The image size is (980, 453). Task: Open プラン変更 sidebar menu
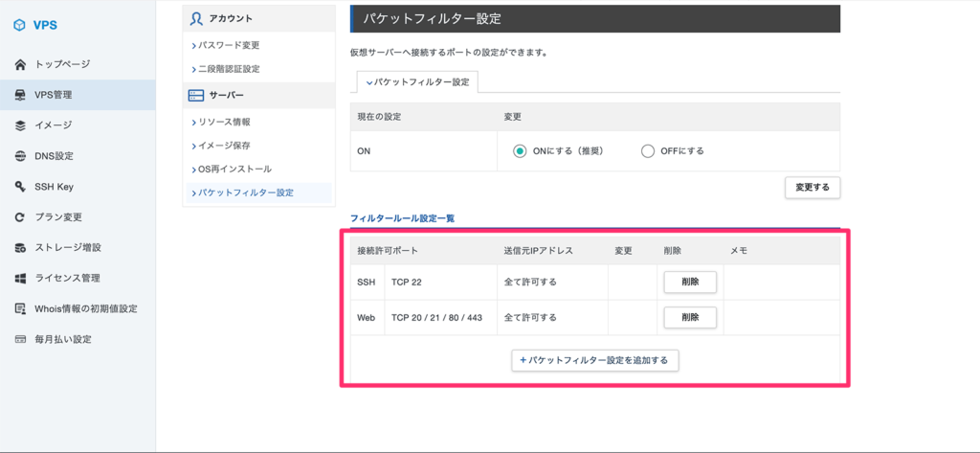coord(78,217)
